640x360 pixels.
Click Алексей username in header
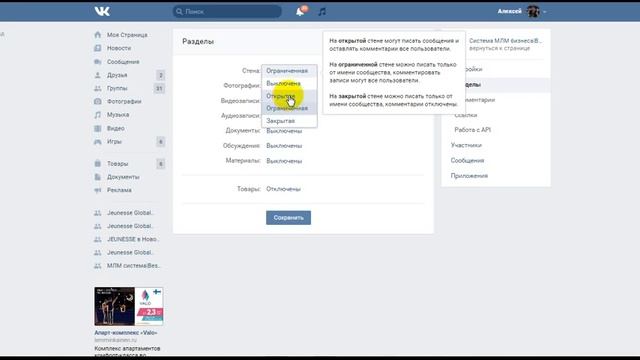coord(509,11)
